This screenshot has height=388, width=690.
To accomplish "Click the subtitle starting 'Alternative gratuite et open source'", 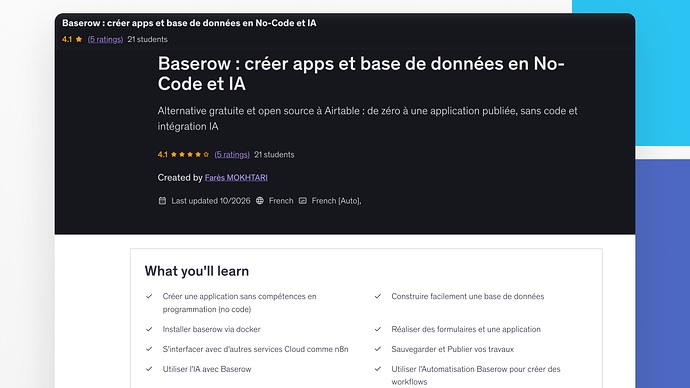I will click(367, 118).
